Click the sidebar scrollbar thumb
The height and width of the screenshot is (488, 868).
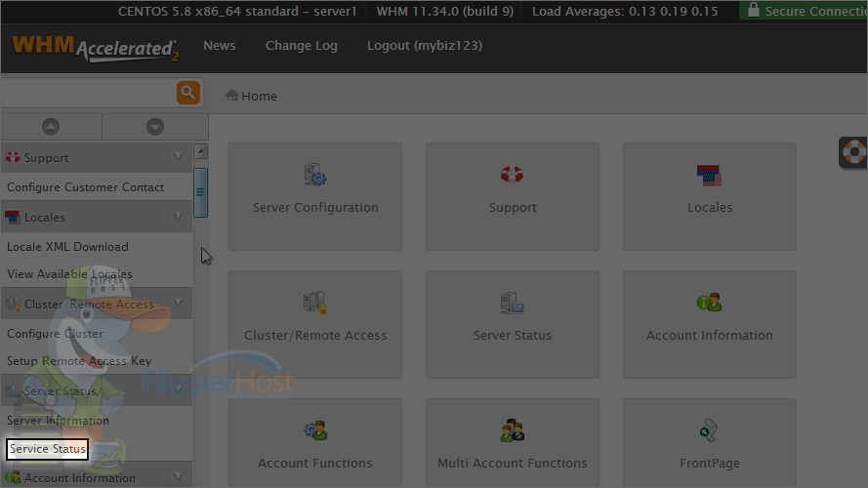click(201, 192)
